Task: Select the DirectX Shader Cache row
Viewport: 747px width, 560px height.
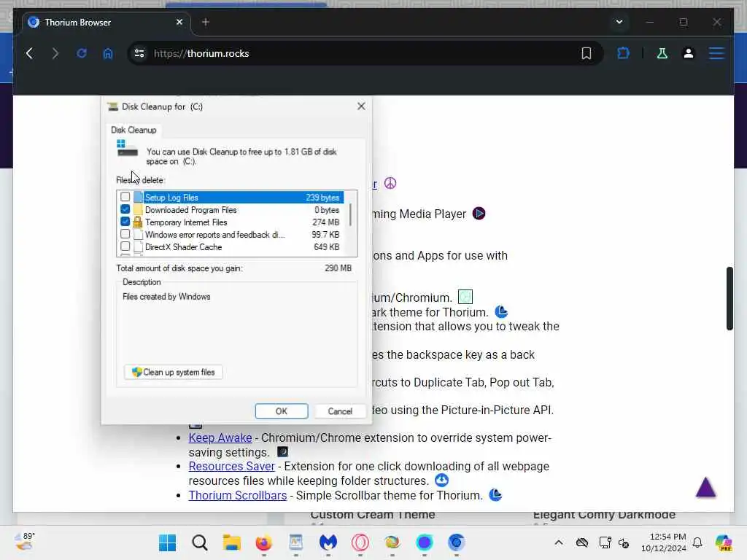Action: [x=231, y=247]
